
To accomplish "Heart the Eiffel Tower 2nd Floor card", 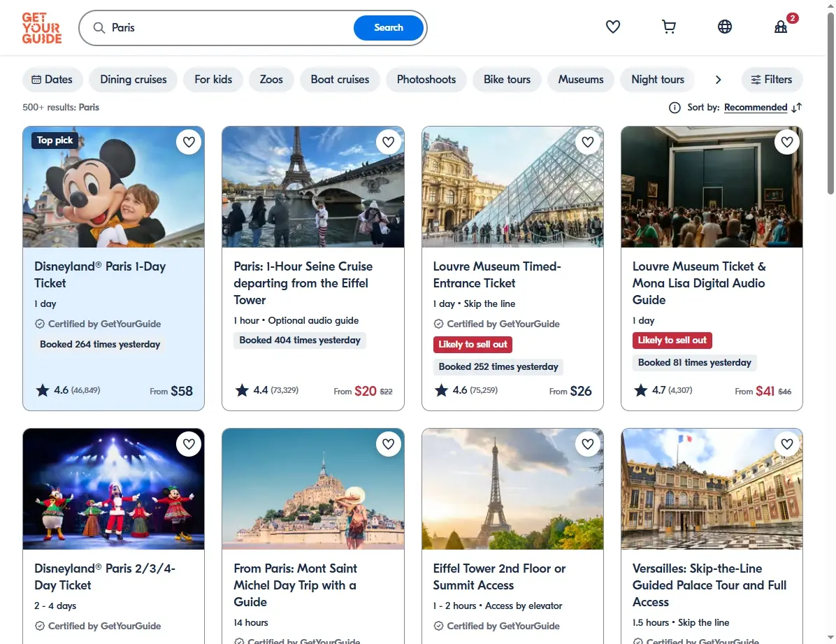I will tap(588, 444).
